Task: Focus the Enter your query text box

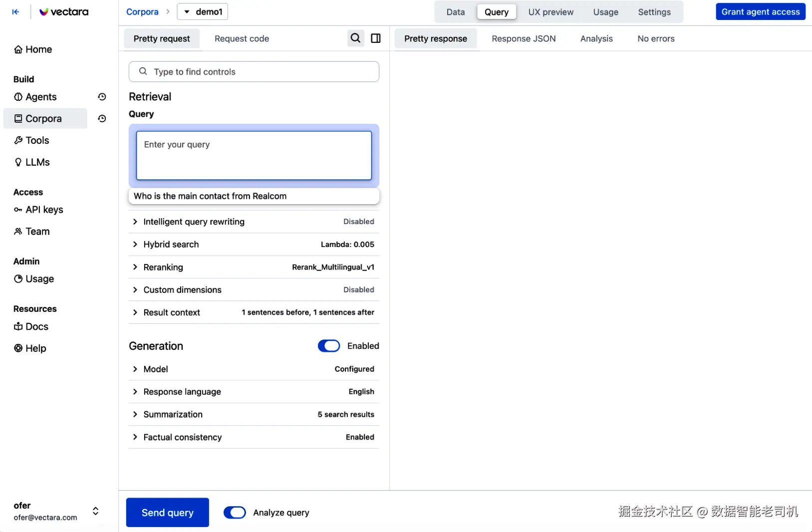Action: tap(254, 155)
